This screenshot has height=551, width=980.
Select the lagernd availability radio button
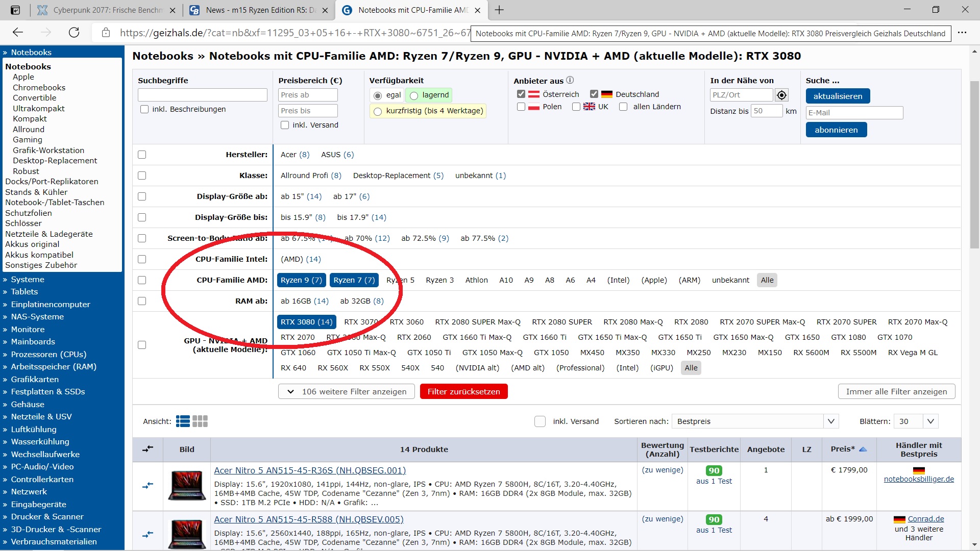tap(414, 95)
